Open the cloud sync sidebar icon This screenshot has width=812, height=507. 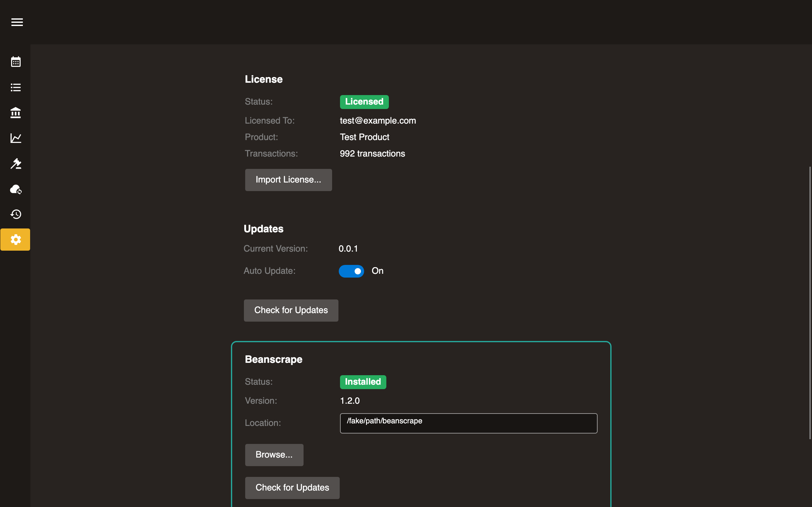(16, 189)
